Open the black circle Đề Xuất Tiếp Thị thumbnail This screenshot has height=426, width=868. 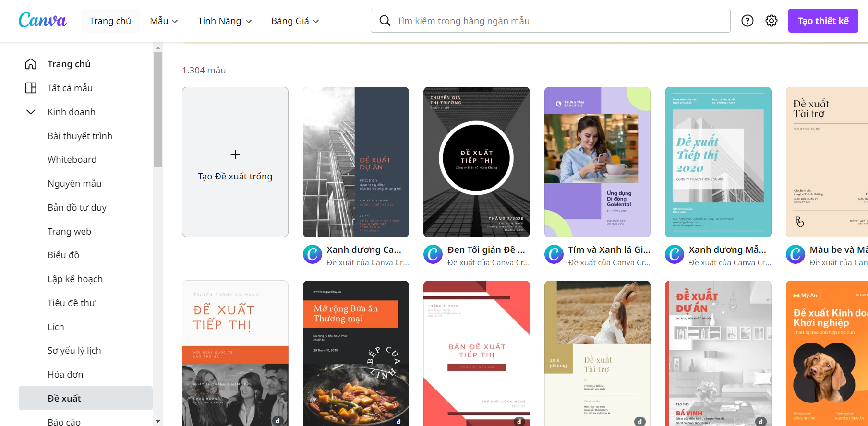[477, 162]
